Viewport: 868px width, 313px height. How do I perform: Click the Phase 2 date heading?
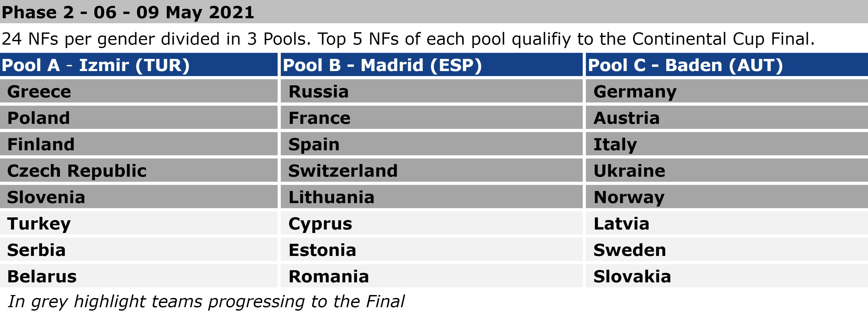pos(128,12)
